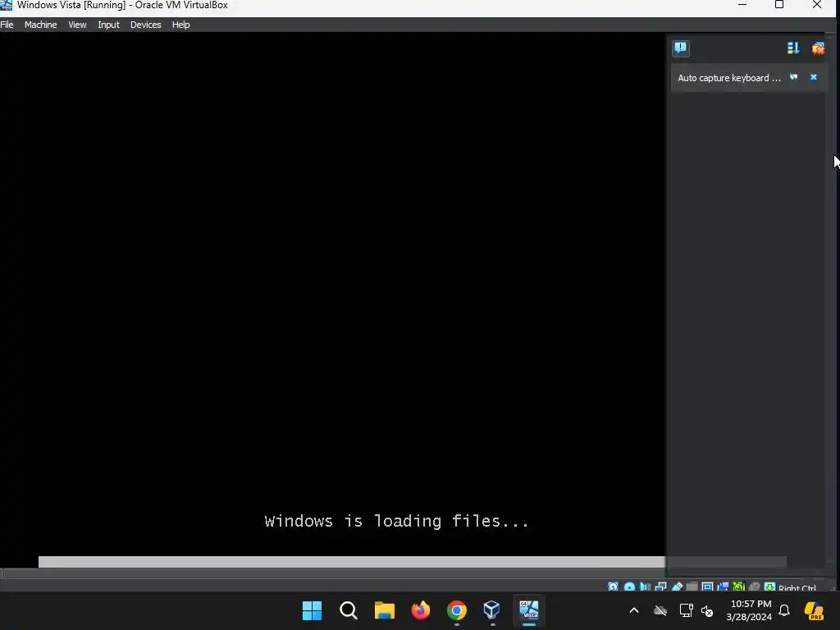Click the recording status indicator icon
840x630 pixels.
click(x=724, y=587)
